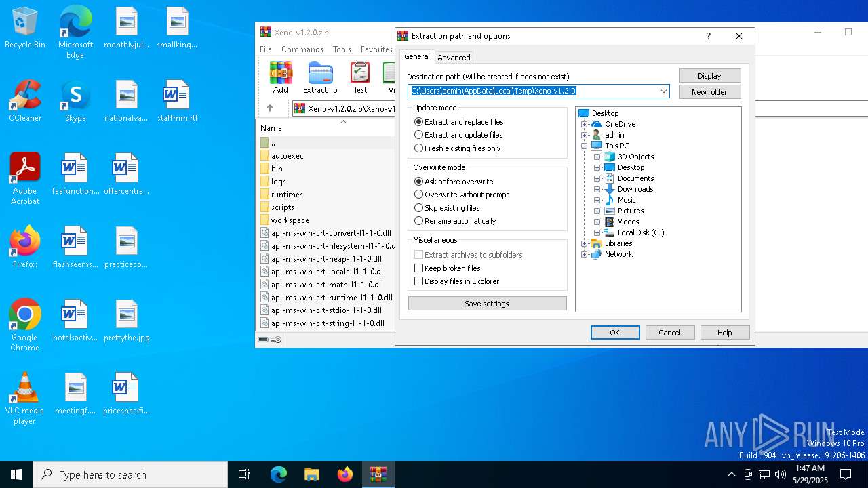
Task: Open File Explorer from the taskbar
Action: tap(311, 474)
